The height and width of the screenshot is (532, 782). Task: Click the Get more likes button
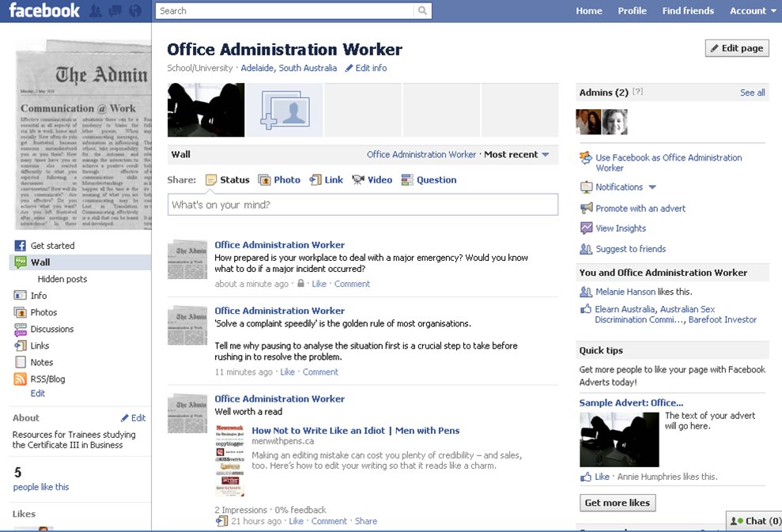pyautogui.click(x=617, y=503)
